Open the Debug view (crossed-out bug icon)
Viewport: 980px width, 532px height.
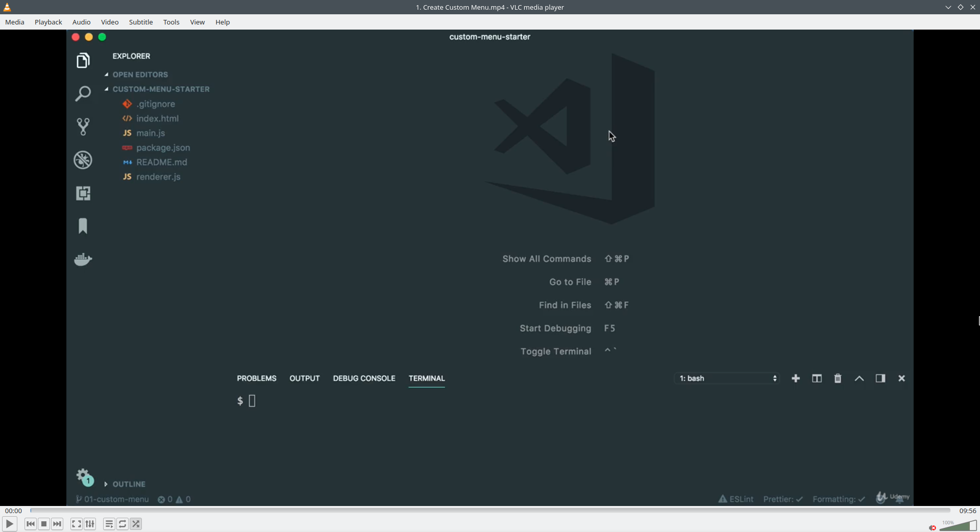click(83, 160)
